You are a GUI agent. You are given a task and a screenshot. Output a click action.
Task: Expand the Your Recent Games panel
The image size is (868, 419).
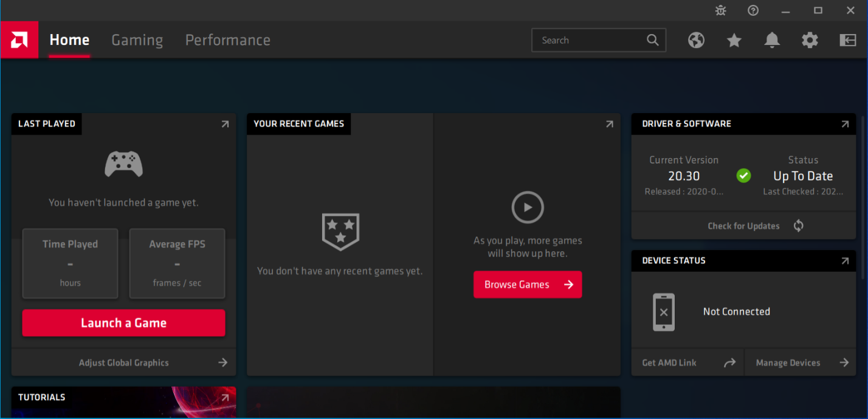point(610,124)
